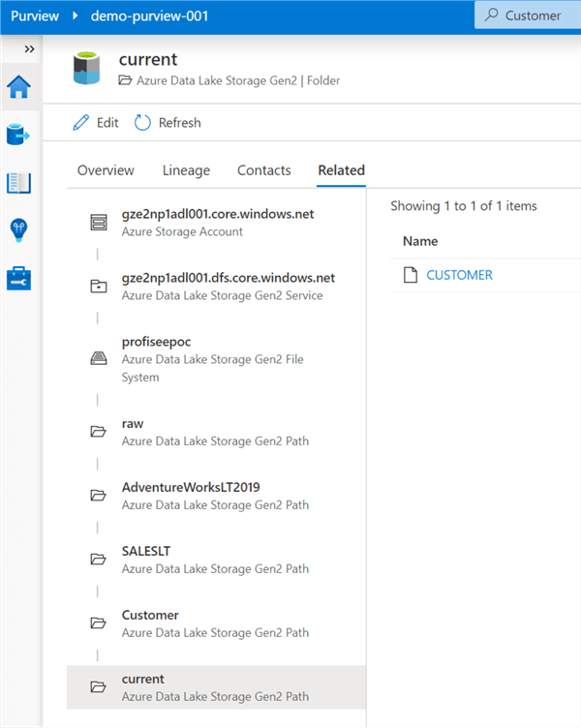Click the profiseepoc file system icon
581x728 pixels.
[x=99, y=358]
